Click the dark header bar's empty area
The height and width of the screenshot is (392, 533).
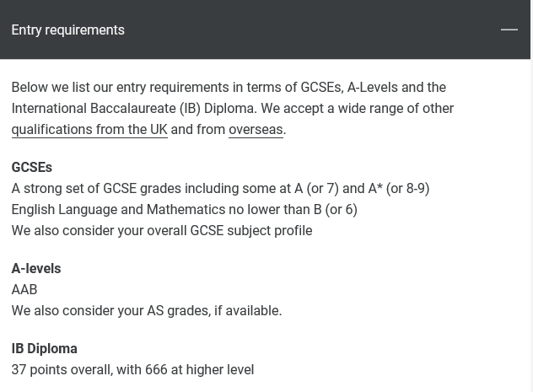[306, 30]
